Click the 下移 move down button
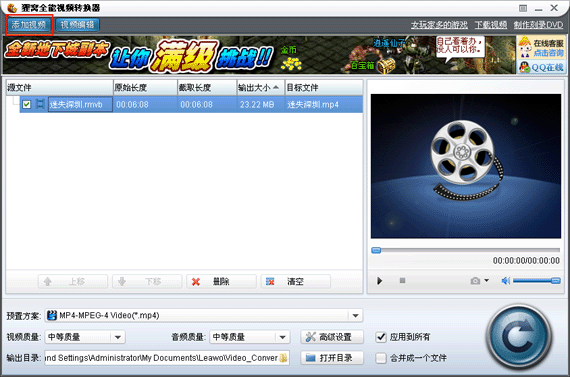This screenshot has width=570, height=377. [147, 281]
